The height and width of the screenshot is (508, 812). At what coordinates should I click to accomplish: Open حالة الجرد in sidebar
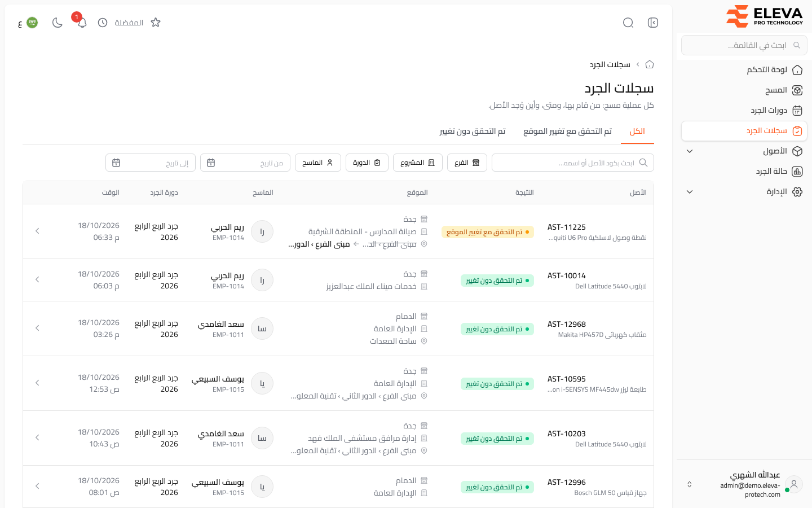(x=744, y=172)
